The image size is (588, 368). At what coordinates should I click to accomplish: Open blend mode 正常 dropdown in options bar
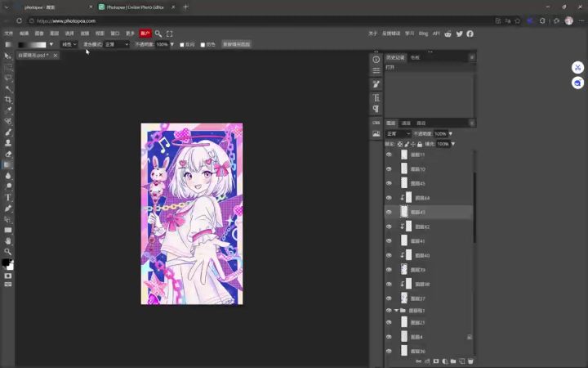[117, 44]
